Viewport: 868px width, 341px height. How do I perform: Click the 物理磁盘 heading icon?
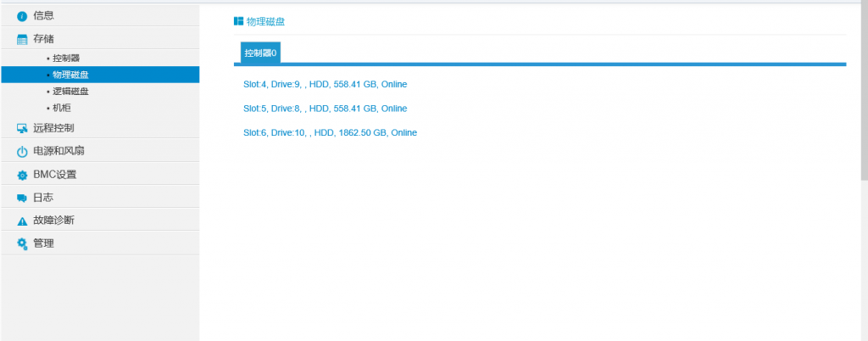point(238,21)
